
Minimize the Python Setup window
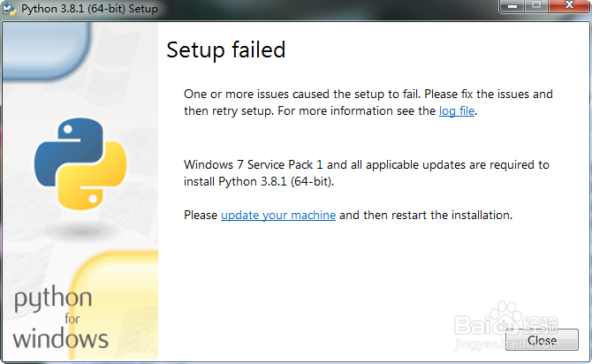pos(511,7)
